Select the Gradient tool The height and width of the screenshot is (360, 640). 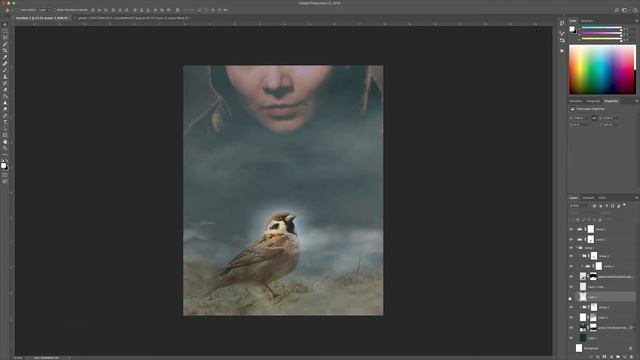click(x=5, y=96)
